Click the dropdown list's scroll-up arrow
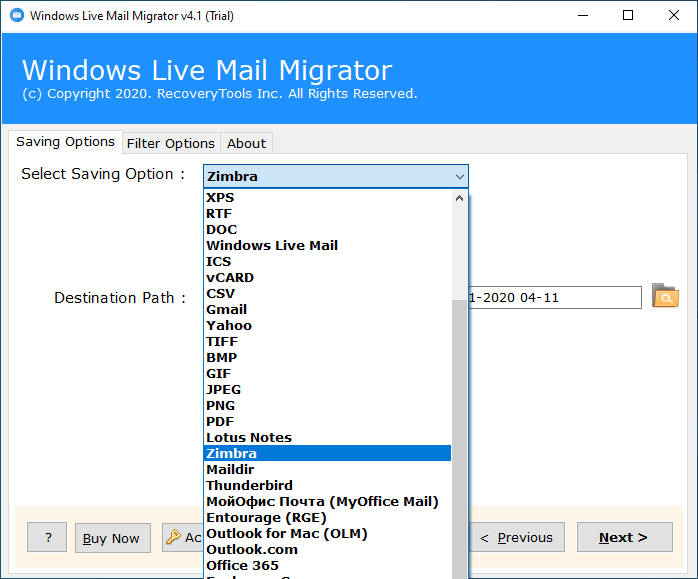The width and height of the screenshot is (698, 579). [x=459, y=198]
